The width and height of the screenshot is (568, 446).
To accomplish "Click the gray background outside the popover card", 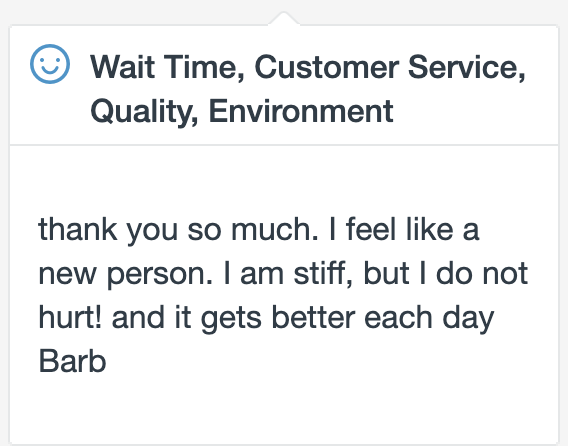I will point(109,11).
